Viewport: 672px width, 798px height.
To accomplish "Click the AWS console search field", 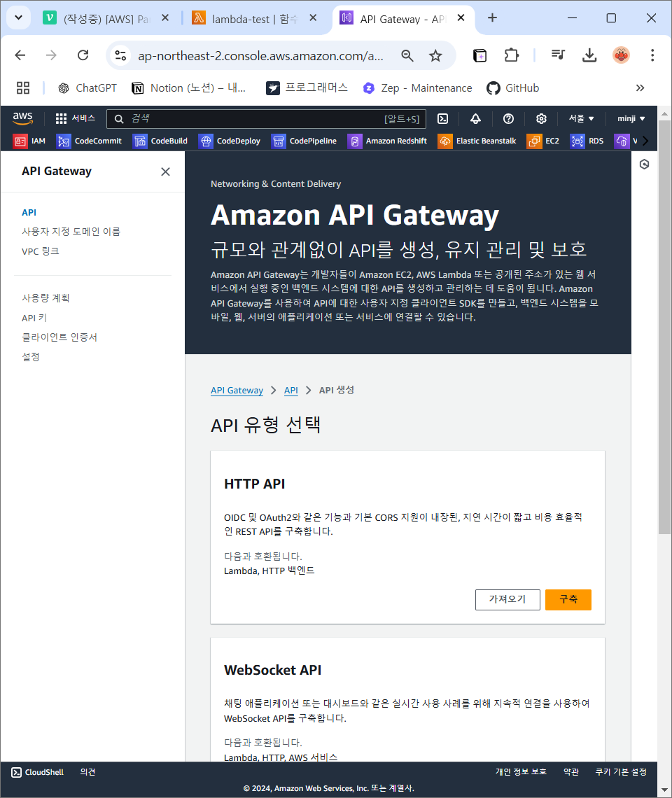I will click(266, 118).
